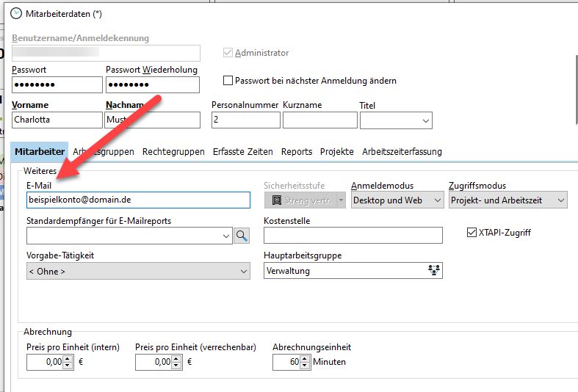Enable Passwort bei nächster Anmeldung ändern
The width and height of the screenshot is (578, 392).
228,81
